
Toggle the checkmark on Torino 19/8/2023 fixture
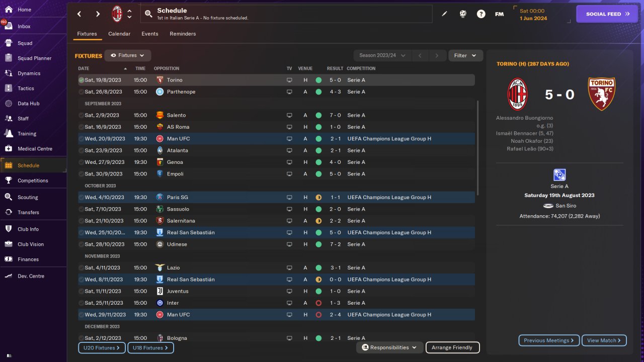(x=81, y=80)
